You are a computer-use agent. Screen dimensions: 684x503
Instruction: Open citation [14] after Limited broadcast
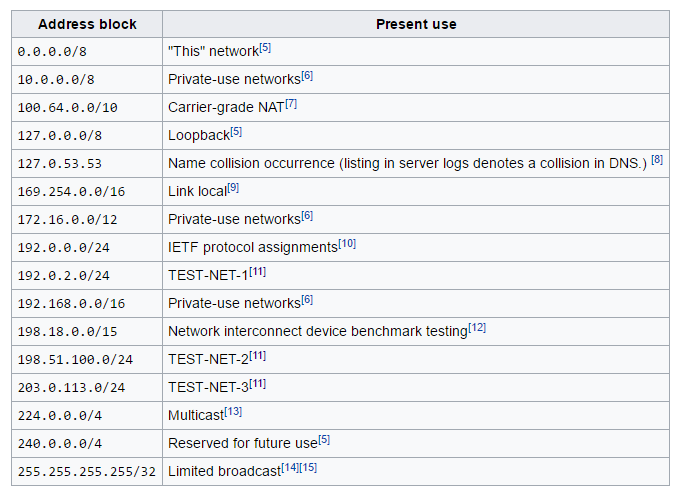pos(290,468)
